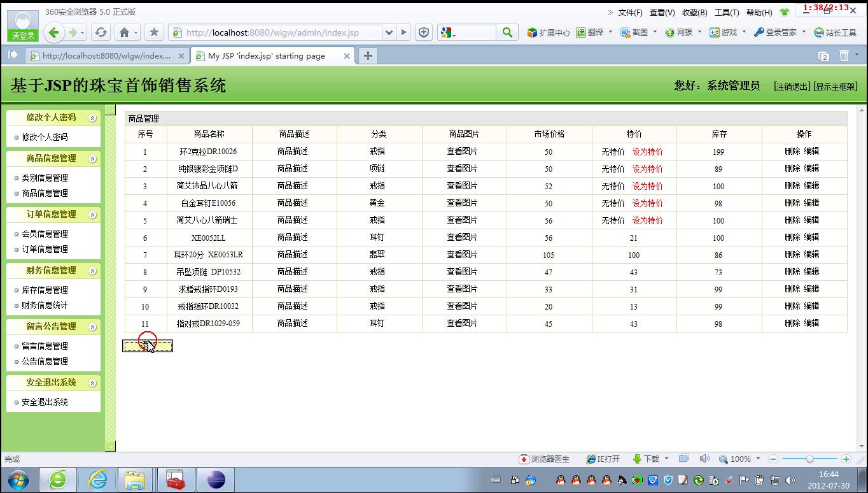Open a new tab with plus button
Screen dimensions: 868x493
click(x=368, y=55)
